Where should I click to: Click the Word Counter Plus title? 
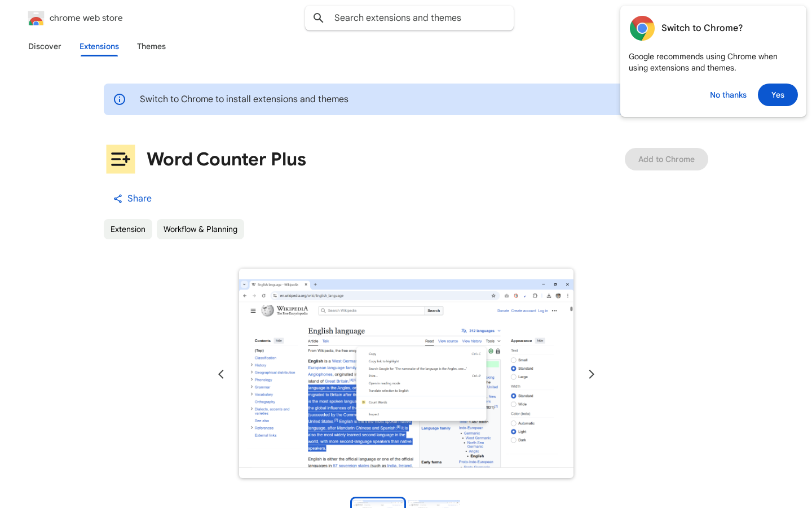coord(227,159)
